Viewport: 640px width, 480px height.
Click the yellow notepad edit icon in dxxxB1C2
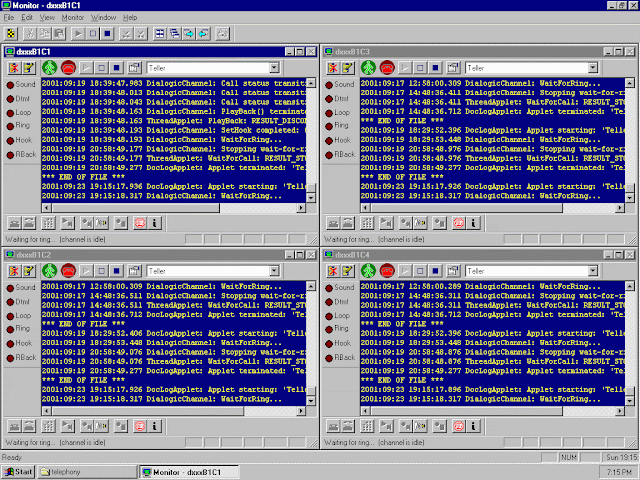29,271
